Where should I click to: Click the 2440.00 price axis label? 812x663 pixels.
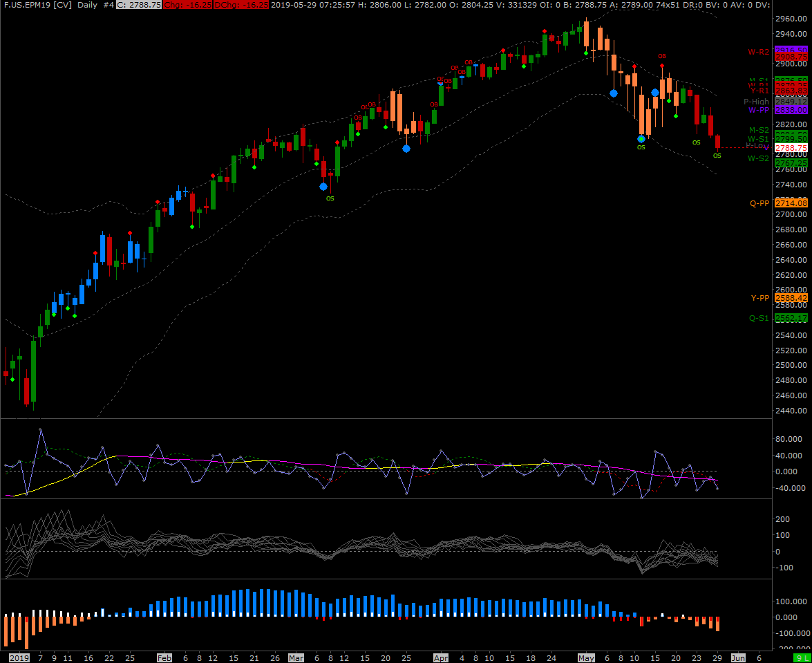(793, 410)
